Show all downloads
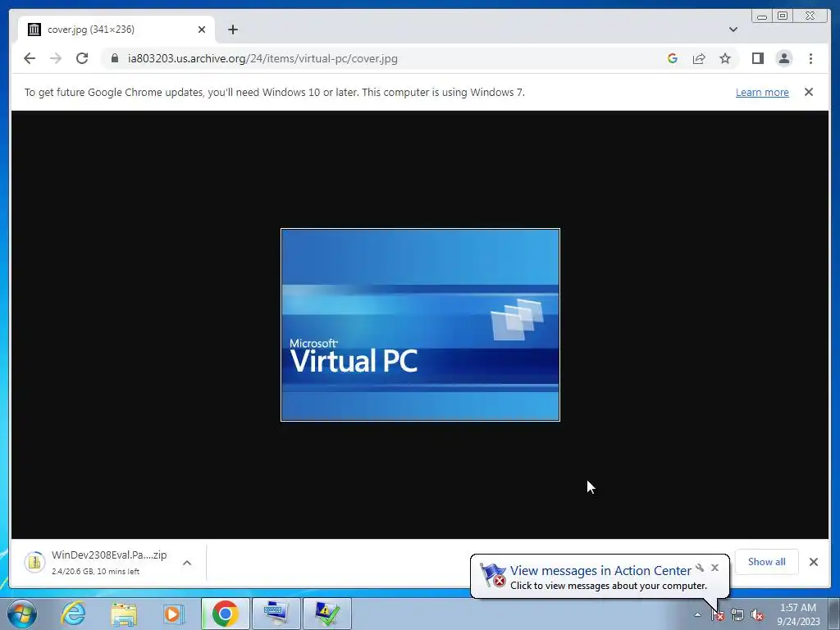The width and height of the screenshot is (840, 630). click(x=767, y=561)
